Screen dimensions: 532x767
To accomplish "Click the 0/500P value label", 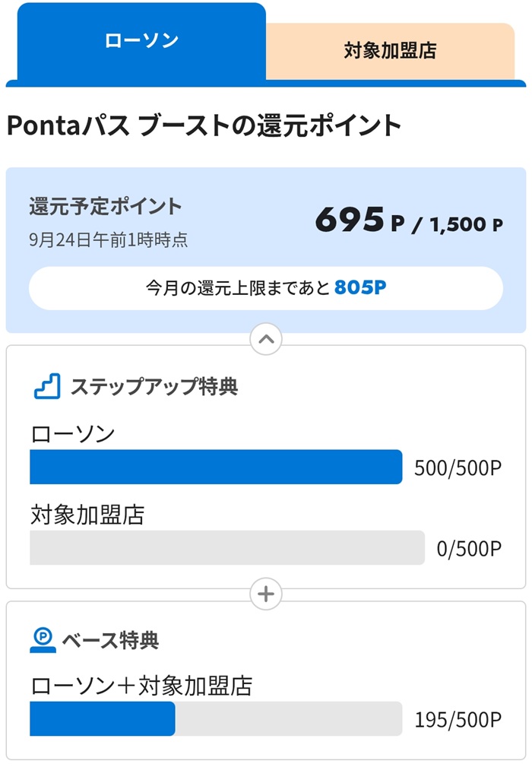I will point(469,549).
